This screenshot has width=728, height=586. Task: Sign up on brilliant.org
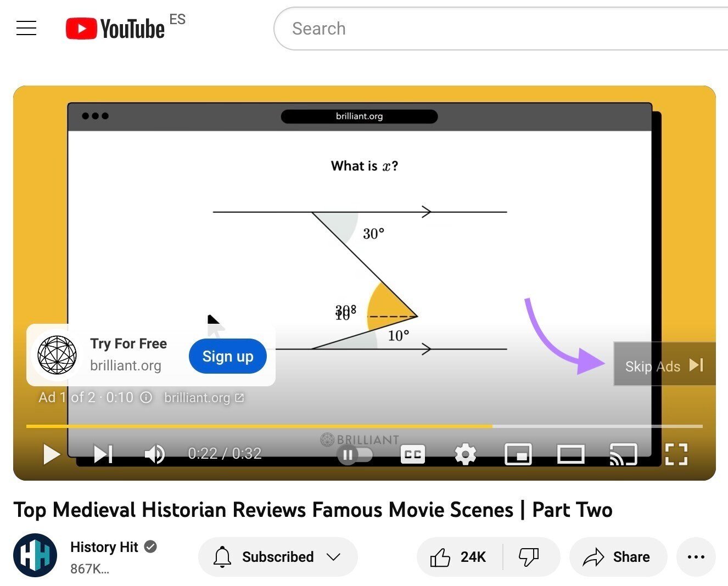pos(227,356)
